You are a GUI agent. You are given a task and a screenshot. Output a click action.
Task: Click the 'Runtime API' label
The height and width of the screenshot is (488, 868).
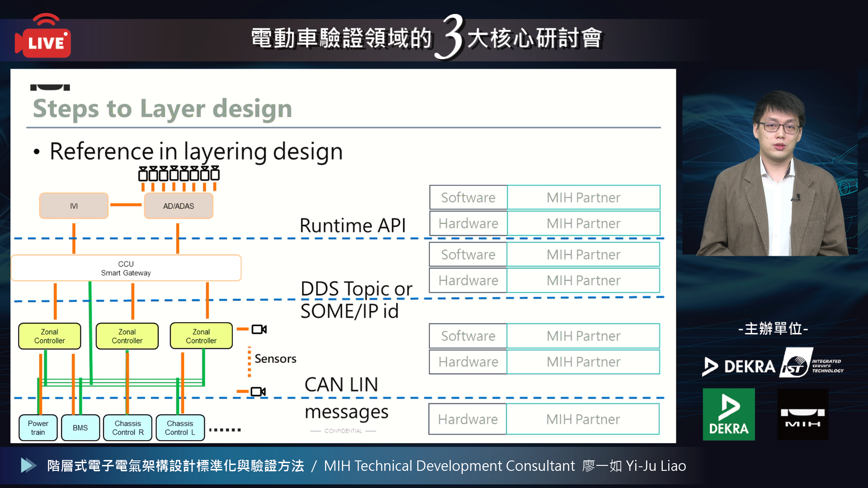coord(353,225)
